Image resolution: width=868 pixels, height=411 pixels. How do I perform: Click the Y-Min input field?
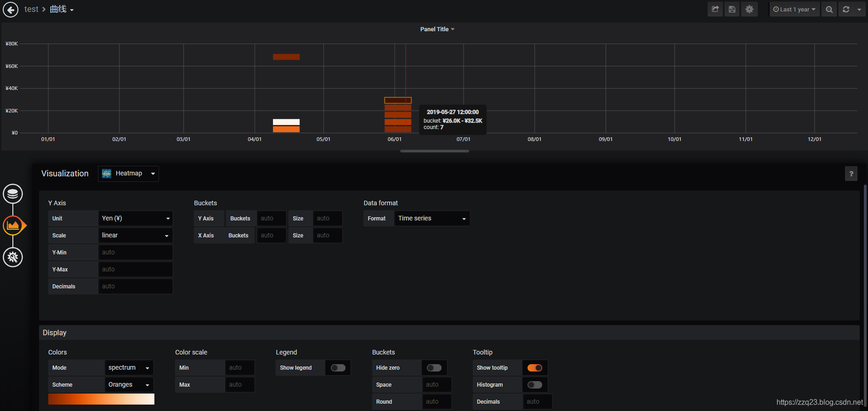pyautogui.click(x=136, y=253)
